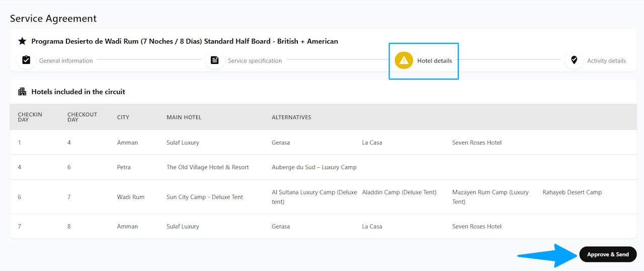Select the Rahayeb Desert Camp alternative

(x=572, y=192)
